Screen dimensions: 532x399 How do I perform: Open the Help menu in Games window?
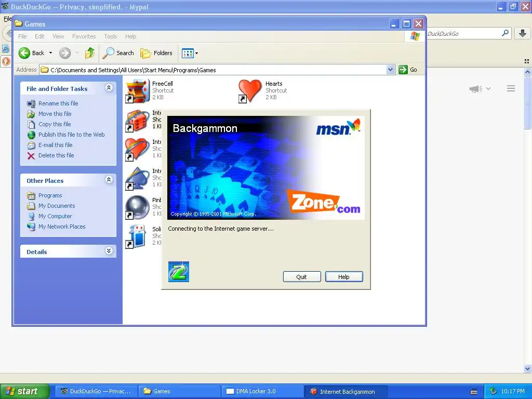130,36
